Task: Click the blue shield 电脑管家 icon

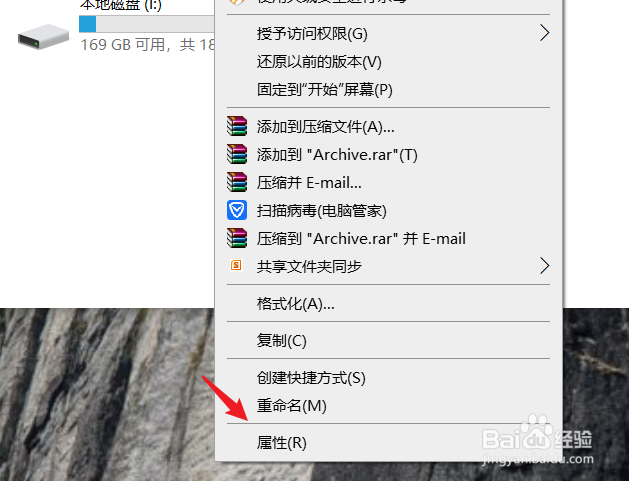Action: tap(237, 210)
